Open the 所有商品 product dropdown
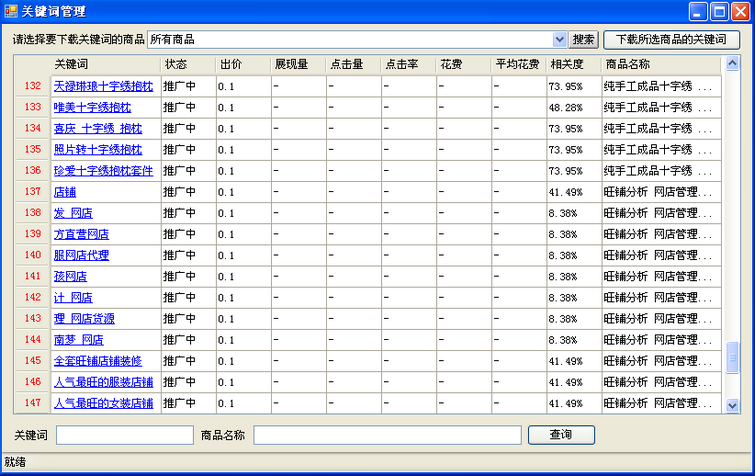 pos(559,39)
